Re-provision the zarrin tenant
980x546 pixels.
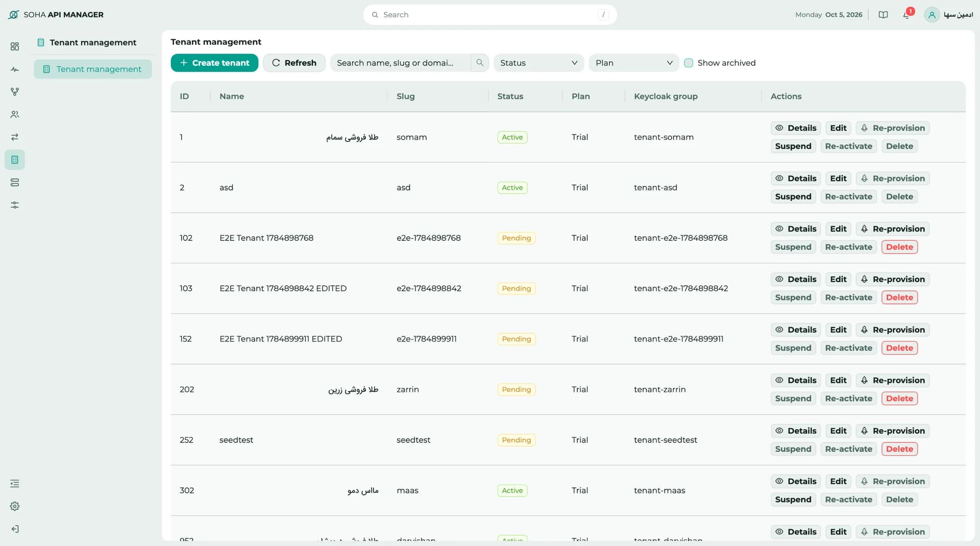click(893, 381)
